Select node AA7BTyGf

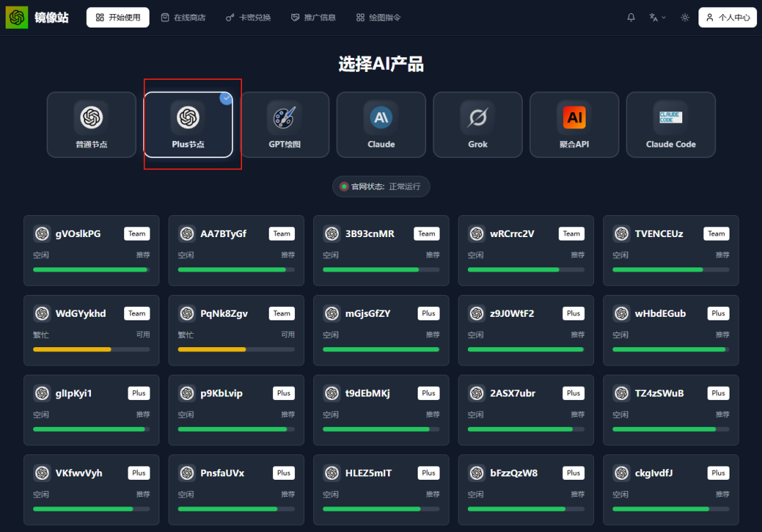[x=236, y=250]
